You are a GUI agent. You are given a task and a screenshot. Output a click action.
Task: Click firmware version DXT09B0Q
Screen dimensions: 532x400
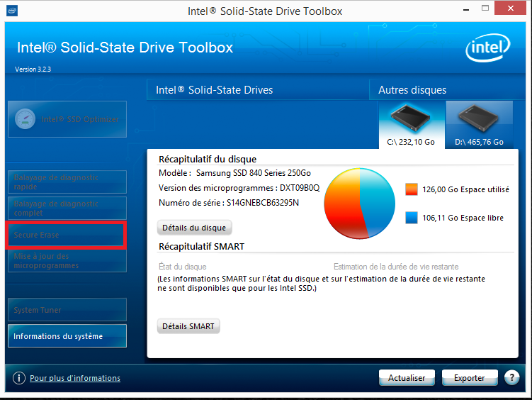point(300,188)
